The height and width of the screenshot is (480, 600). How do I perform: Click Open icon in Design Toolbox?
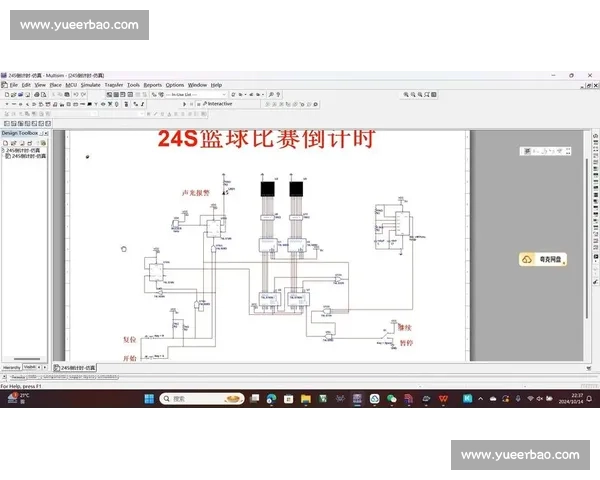(13, 143)
